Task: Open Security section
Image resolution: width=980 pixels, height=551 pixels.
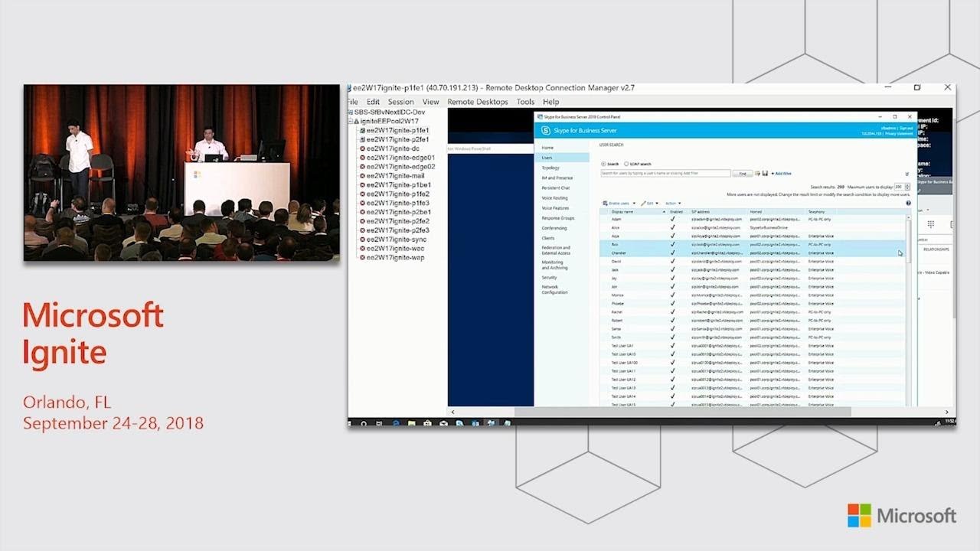Action: [550, 278]
